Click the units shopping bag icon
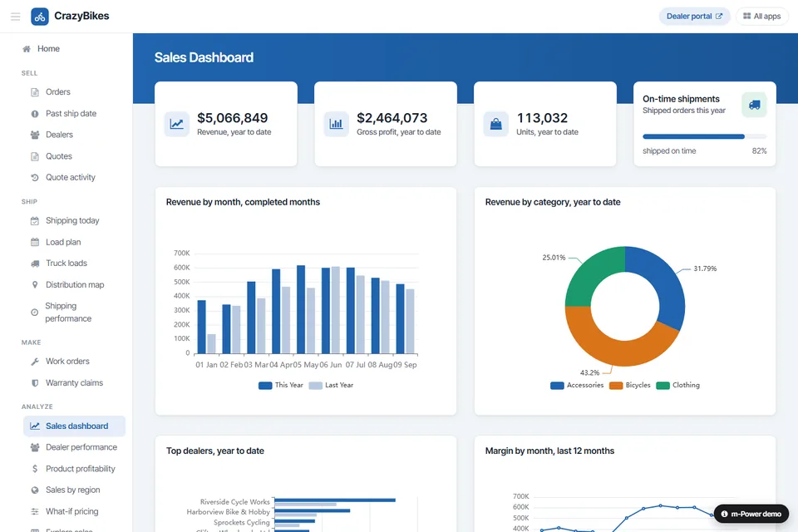Viewport: 798px width, 532px height. coord(495,124)
